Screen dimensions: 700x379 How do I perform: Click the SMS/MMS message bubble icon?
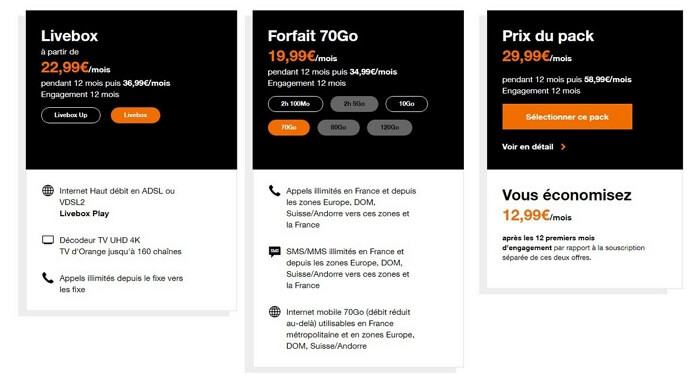pyautogui.click(x=275, y=252)
